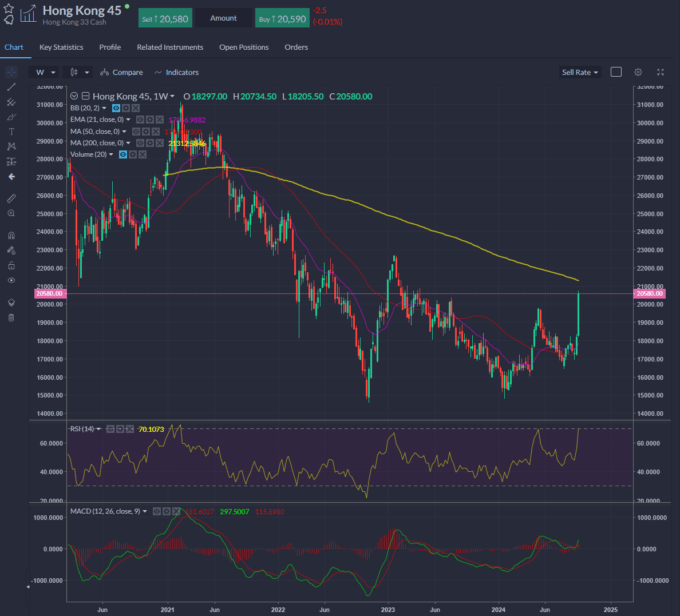
Task: Hide all drawings with eye icon
Action: [x=11, y=280]
